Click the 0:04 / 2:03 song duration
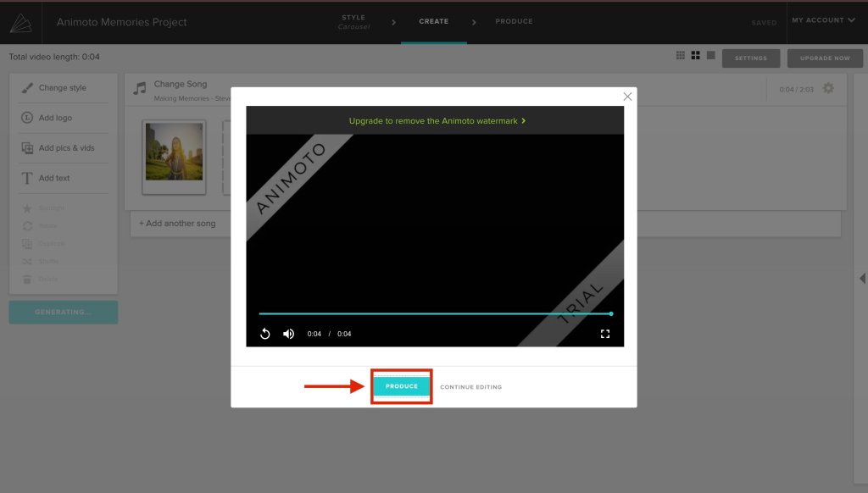 (x=796, y=89)
